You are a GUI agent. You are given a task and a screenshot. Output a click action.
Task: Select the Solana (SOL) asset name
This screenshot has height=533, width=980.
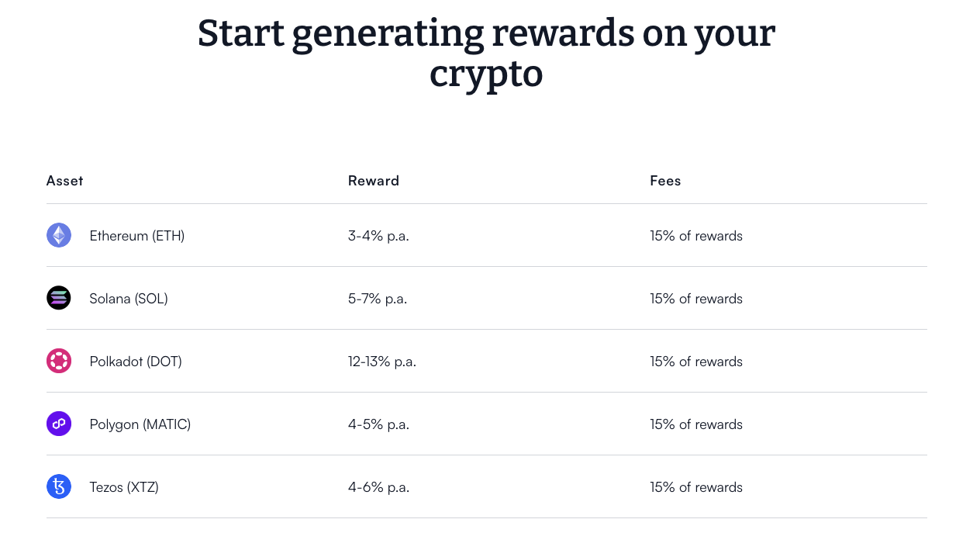(x=129, y=299)
